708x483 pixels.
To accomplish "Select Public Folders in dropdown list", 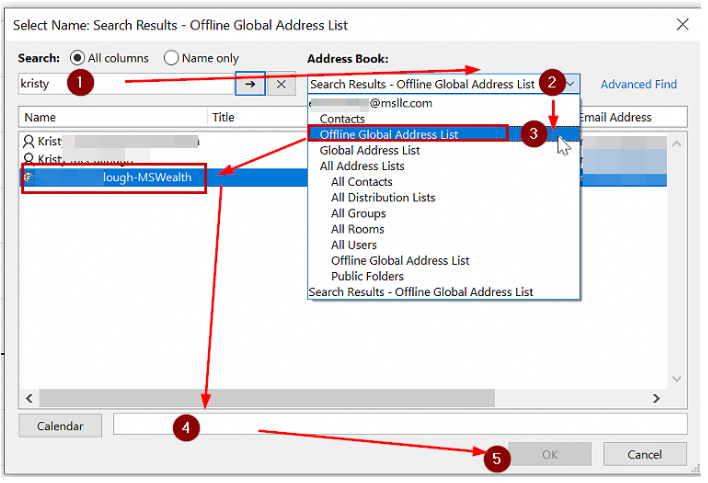I will click(367, 276).
